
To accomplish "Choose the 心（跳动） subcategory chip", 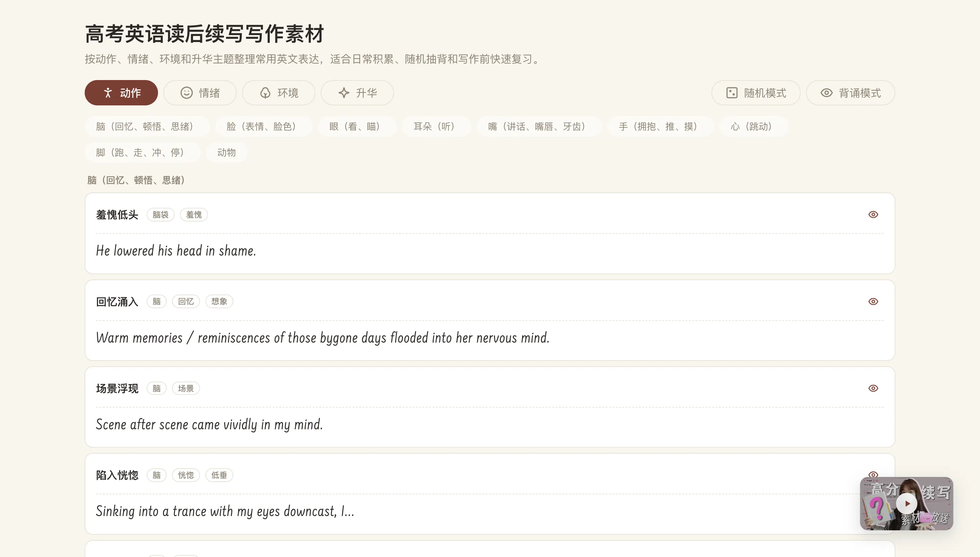I will click(x=754, y=126).
